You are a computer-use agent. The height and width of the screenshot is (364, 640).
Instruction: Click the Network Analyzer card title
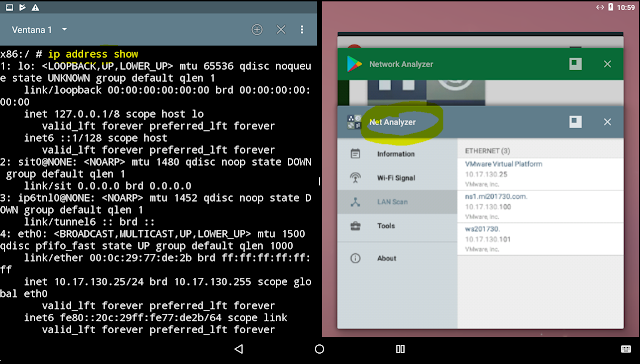click(401, 64)
